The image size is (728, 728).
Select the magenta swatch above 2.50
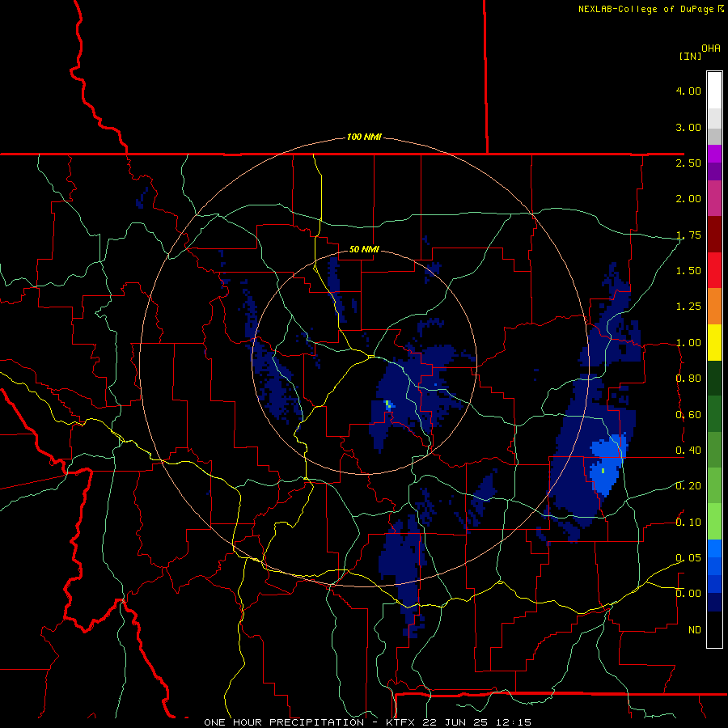pos(714,154)
